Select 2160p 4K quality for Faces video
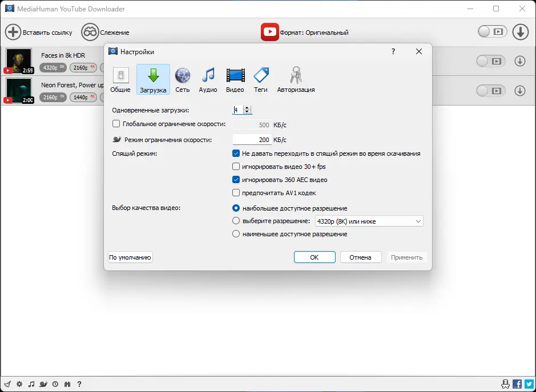Screen dimensions: 536x392 [83, 68]
